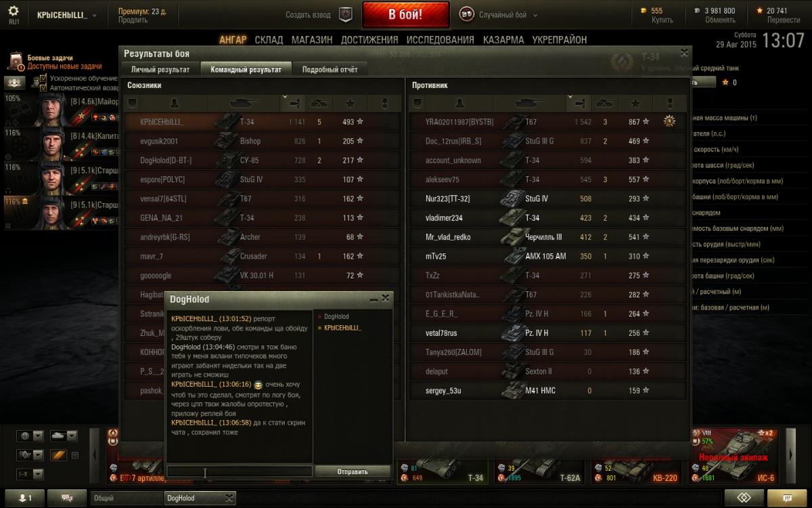Switch to Личный результат tab
Image resolution: width=812 pixels, height=508 pixels.
tap(161, 69)
